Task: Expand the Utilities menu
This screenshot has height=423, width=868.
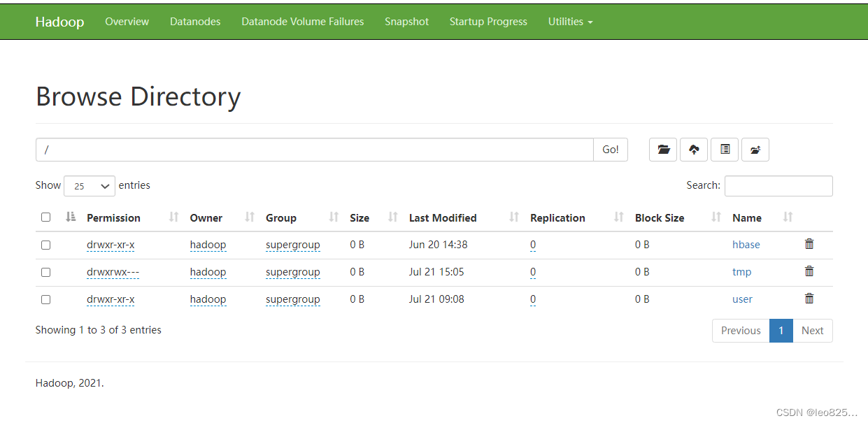Action: tap(570, 22)
